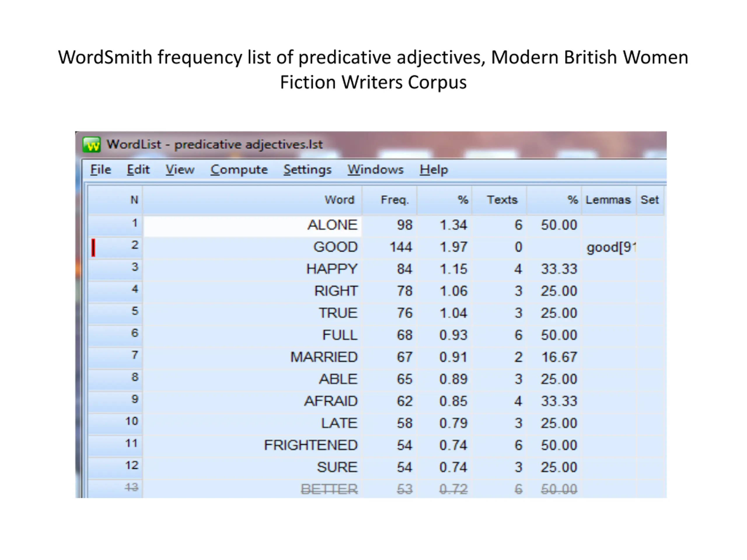The height and width of the screenshot is (560, 747).
Task: Click percent value 0.85 for AFRAID
Action: click(x=453, y=401)
